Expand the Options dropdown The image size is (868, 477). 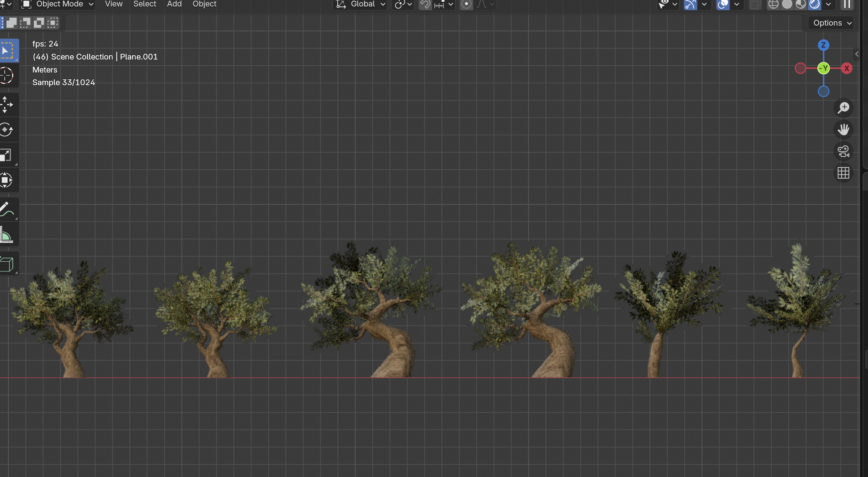pyautogui.click(x=831, y=23)
